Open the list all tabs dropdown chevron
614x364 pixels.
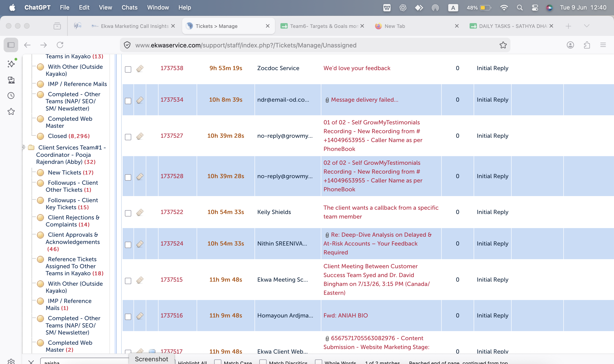pos(587,26)
